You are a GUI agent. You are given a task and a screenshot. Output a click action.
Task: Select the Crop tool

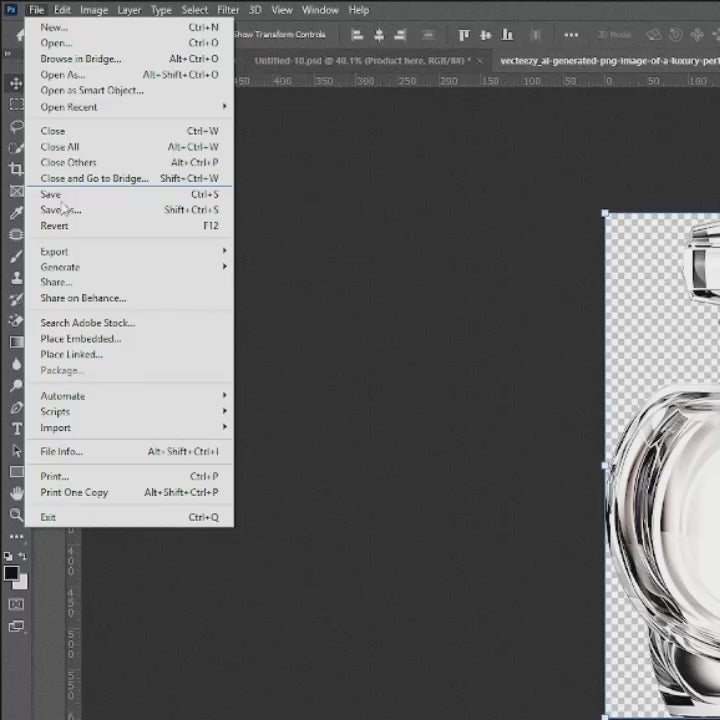click(x=16, y=169)
